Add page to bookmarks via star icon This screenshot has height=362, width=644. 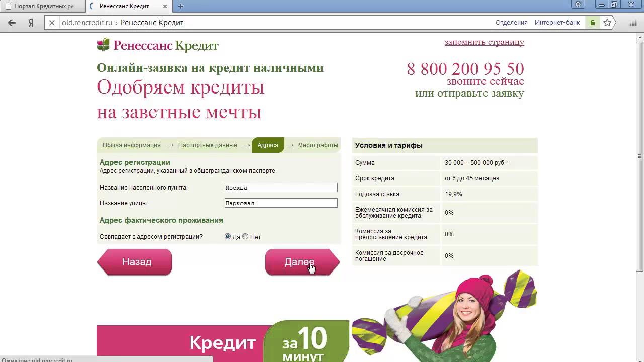point(607,23)
